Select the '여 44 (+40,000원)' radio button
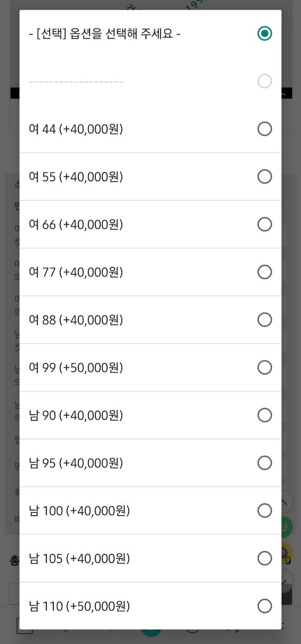301x644 pixels. tap(264, 129)
